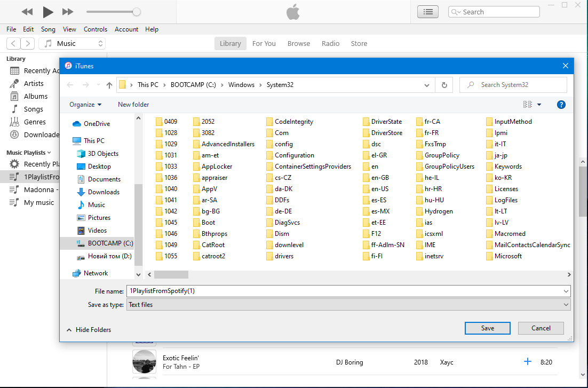Viewport: 588px width, 388px height.
Task: Select Artists in the Library sidebar
Action: (x=33, y=84)
